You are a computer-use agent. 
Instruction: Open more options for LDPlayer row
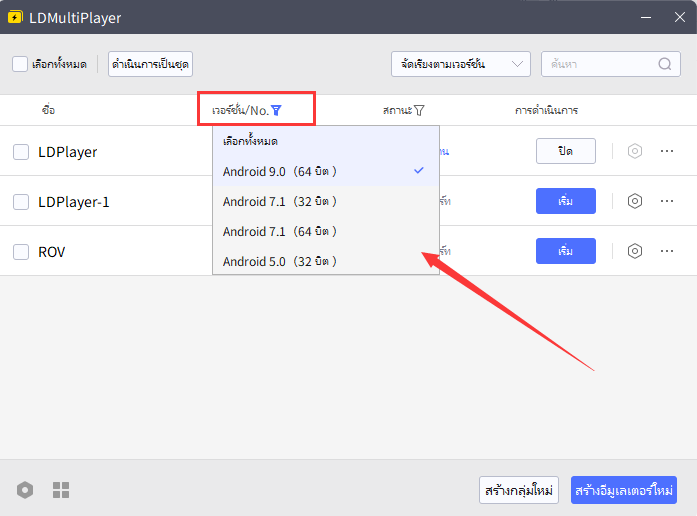tap(667, 151)
